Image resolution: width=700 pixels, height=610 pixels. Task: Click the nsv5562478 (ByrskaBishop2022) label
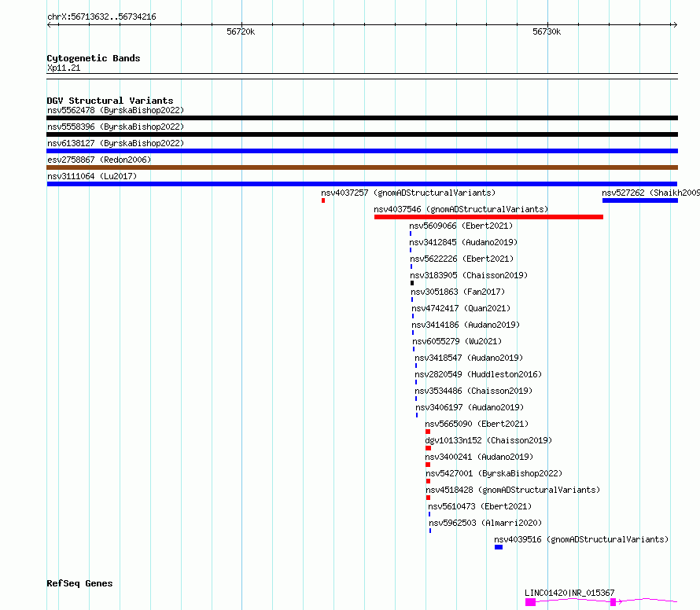pyautogui.click(x=116, y=110)
